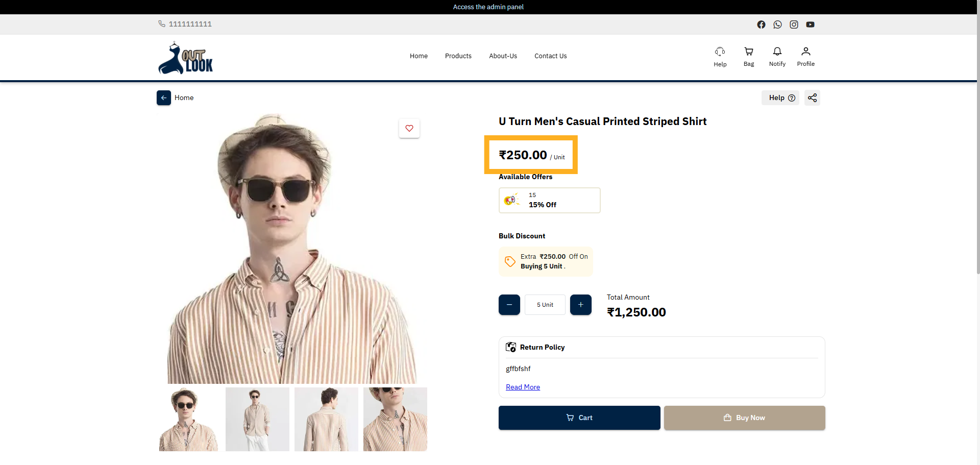This screenshot has width=980, height=465.
Task: Select the back-view shirt thumbnail
Action: click(x=326, y=419)
